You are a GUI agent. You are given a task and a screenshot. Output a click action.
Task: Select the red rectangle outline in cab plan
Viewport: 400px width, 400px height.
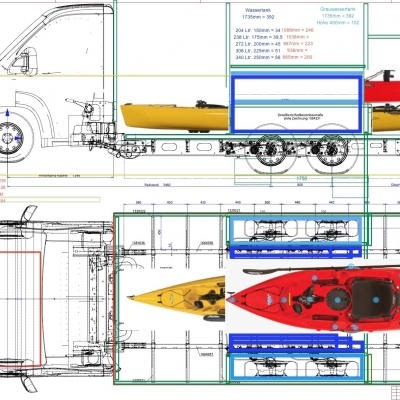(x=21, y=308)
